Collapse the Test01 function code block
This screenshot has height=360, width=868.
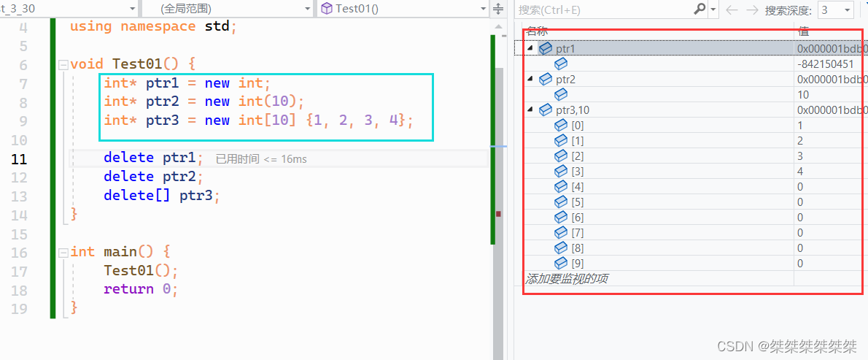pos(63,64)
